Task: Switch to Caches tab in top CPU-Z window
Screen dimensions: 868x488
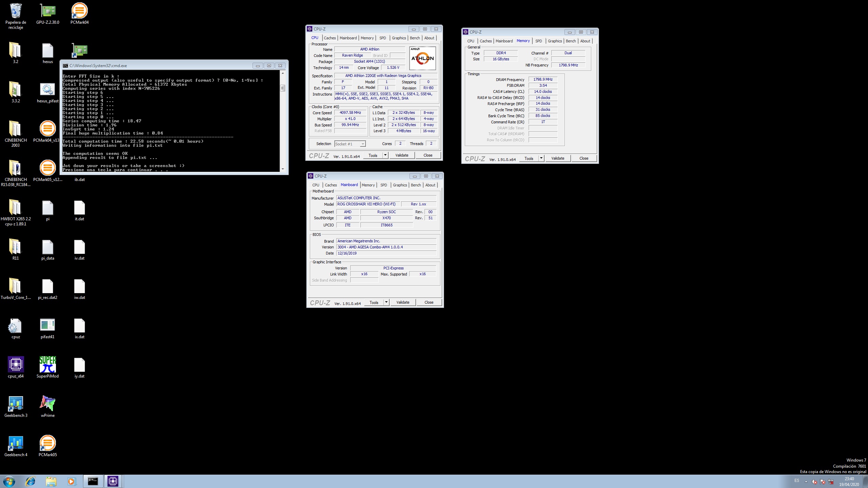Action: click(330, 38)
